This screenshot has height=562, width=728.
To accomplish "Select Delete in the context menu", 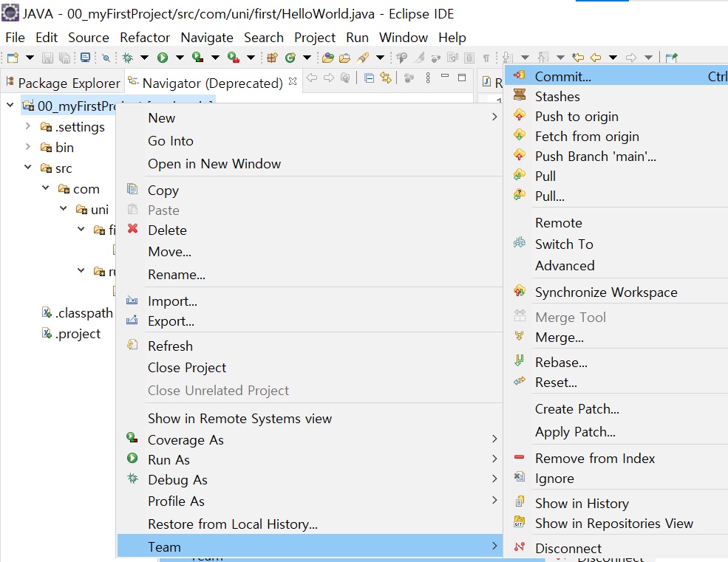I will (x=310, y=230).
